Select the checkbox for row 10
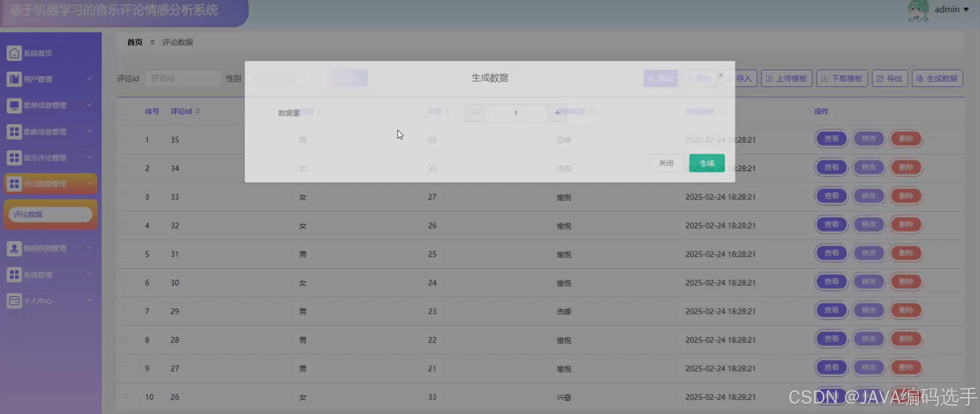The width and height of the screenshot is (980, 414). pyautogui.click(x=123, y=397)
